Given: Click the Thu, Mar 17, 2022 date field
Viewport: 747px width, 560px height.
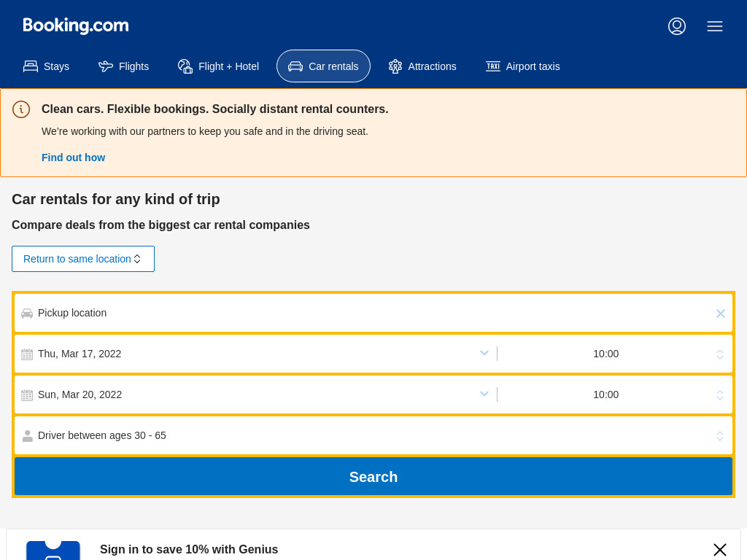Looking at the screenshot, I should (256, 354).
